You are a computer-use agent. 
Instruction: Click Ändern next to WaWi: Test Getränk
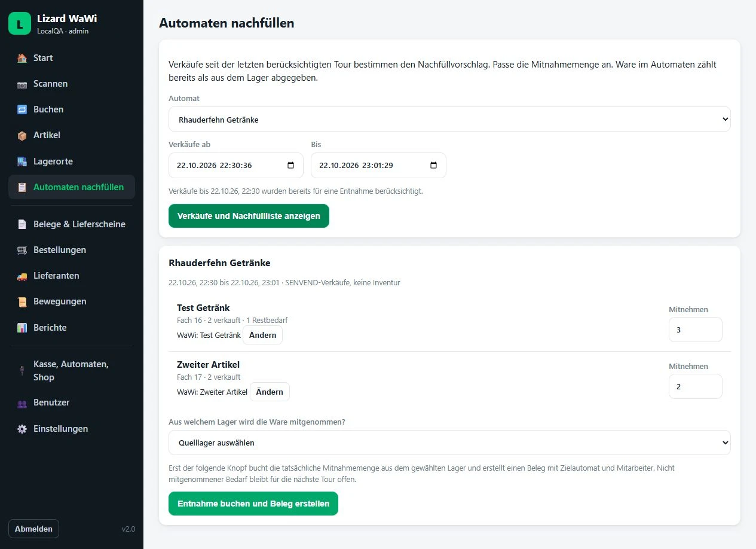(263, 335)
